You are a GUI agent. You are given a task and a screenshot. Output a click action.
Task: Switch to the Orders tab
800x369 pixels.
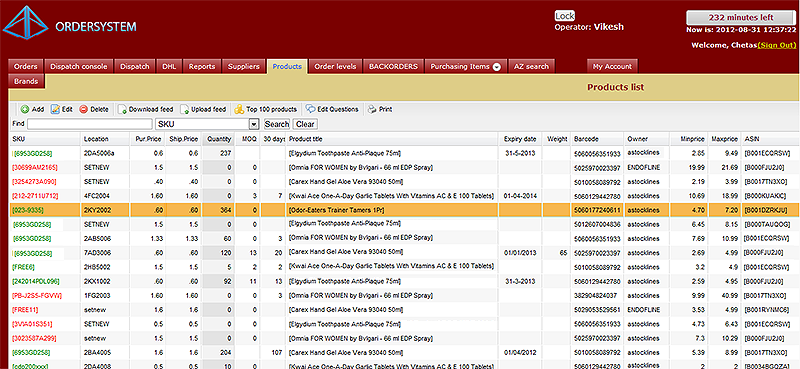point(26,66)
